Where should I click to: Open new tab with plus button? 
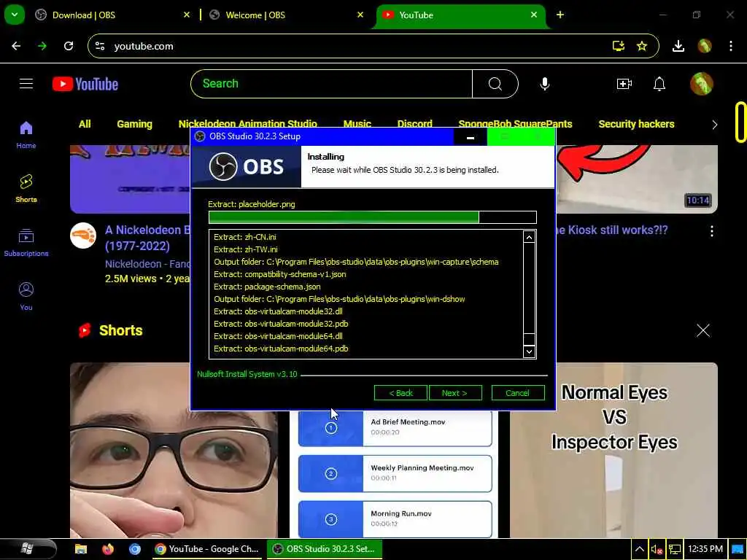tap(560, 15)
